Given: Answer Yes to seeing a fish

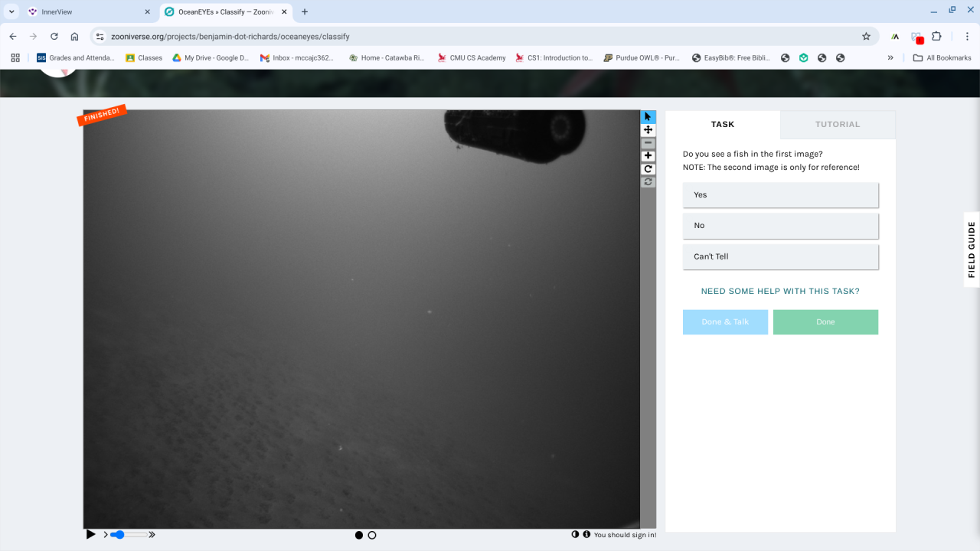Looking at the screenshot, I should (780, 195).
